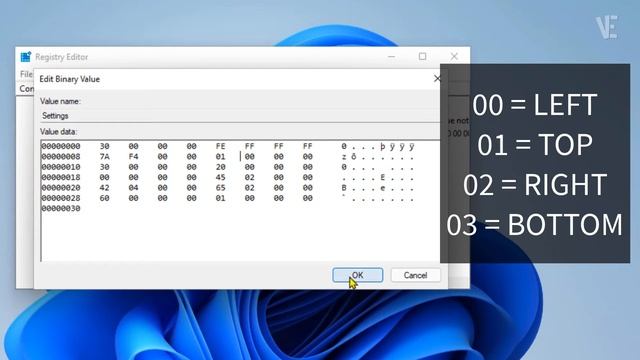The width and height of the screenshot is (640, 360).
Task: Click offset label 00000018
Action: tap(61, 178)
